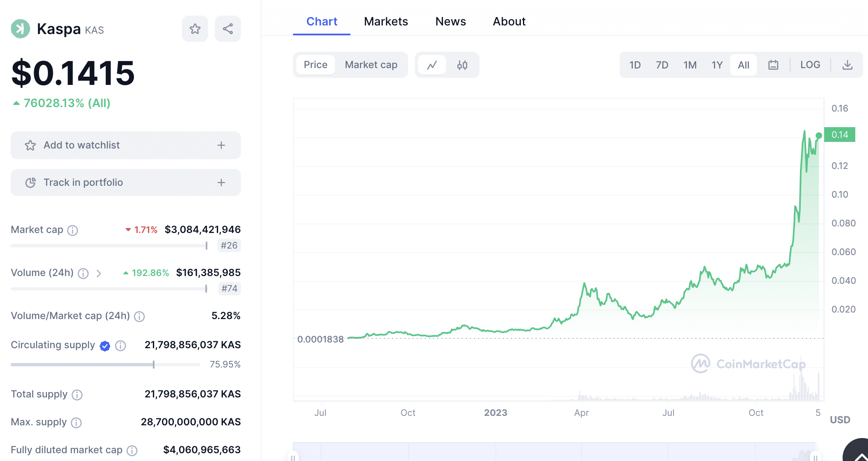Click the 2023 x-axis label
This screenshot has width=868, height=461.
pyautogui.click(x=495, y=413)
